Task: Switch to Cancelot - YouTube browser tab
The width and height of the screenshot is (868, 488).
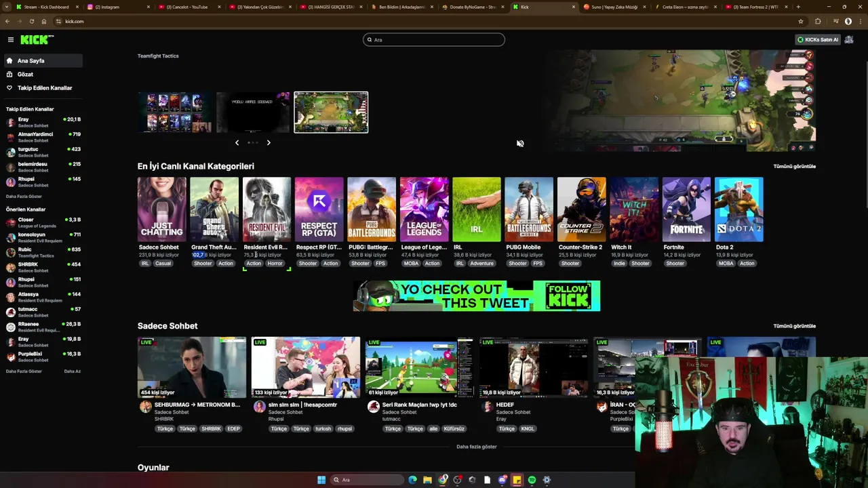Action: pyautogui.click(x=189, y=7)
